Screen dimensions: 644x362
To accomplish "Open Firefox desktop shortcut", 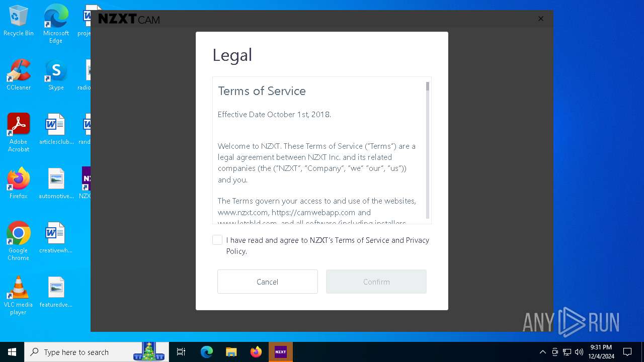I will (19, 184).
